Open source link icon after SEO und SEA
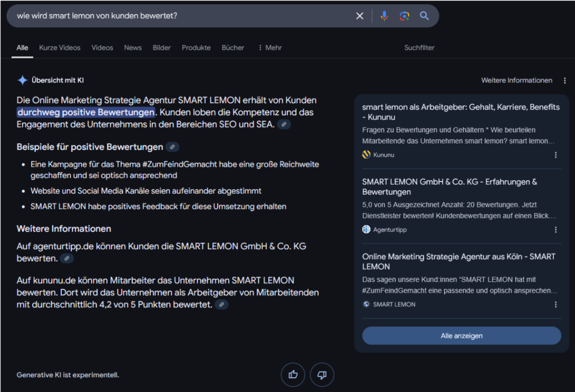 coord(284,124)
